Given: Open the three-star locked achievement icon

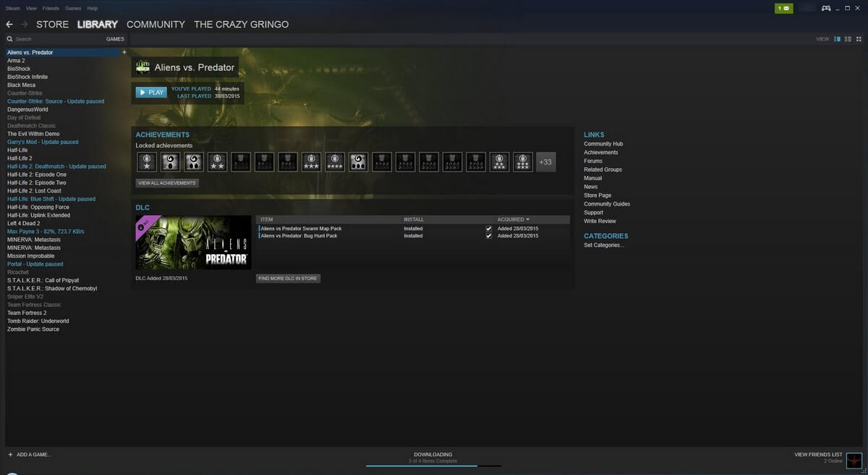Looking at the screenshot, I should (311, 162).
